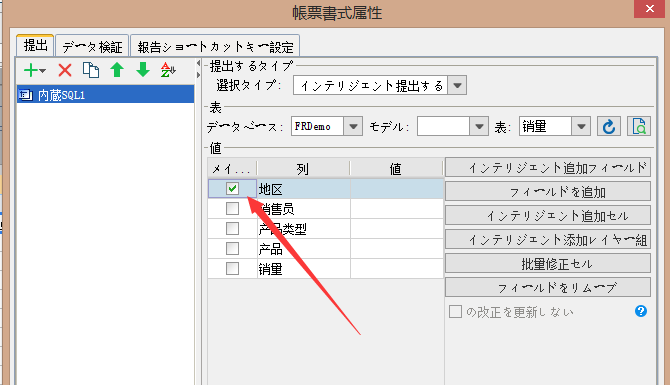Click インテリジェント追加セル button
Image resolution: width=670 pixels, height=385 pixels.
point(548,215)
